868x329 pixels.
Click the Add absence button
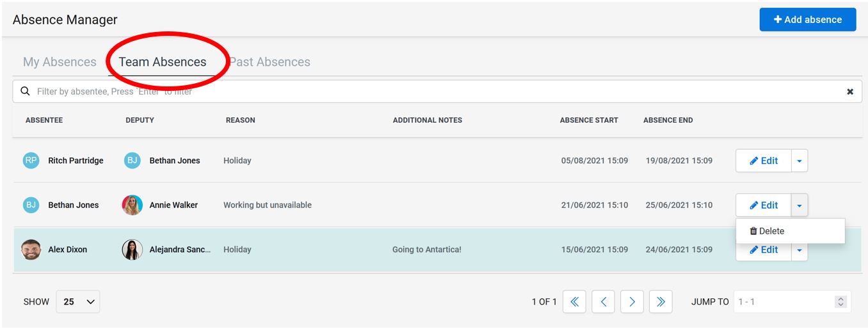808,20
